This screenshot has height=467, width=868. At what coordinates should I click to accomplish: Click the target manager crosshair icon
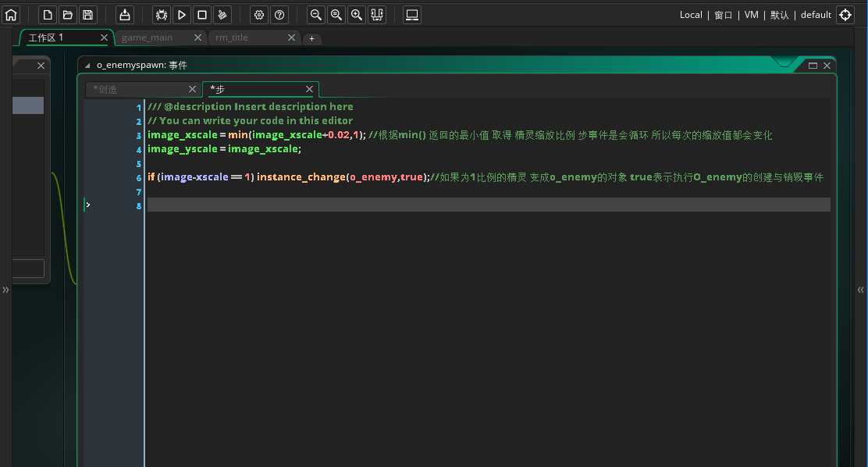click(x=845, y=15)
